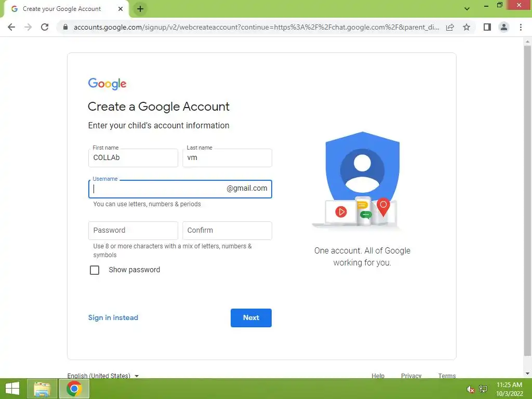Open the Help link in footer

378,376
